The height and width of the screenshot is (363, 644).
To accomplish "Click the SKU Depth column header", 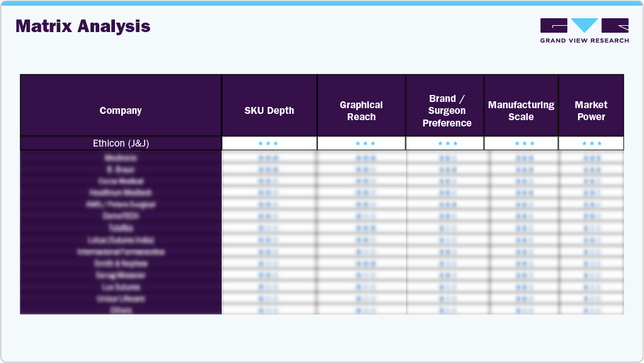I will click(269, 110).
